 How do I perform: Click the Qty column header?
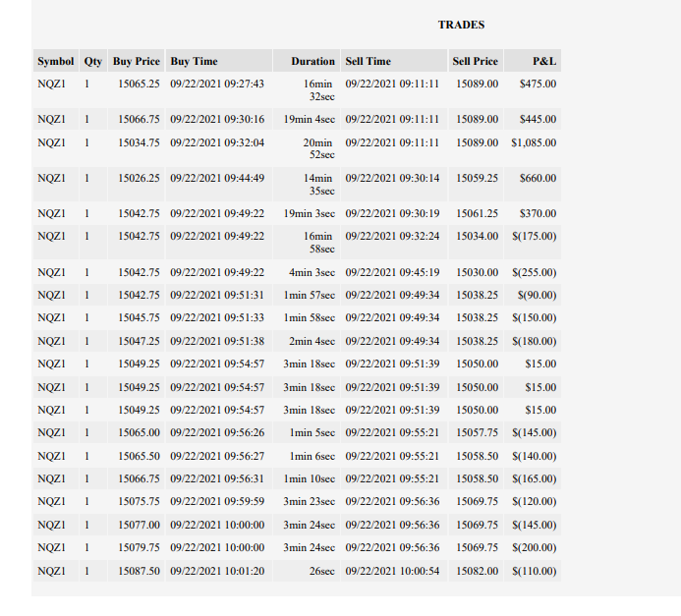pyautogui.click(x=93, y=61)
